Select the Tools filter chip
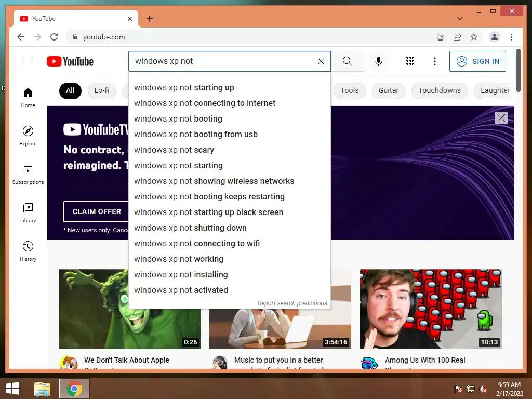The width and height of the screenshot is (532, 399). pos(350,90)
